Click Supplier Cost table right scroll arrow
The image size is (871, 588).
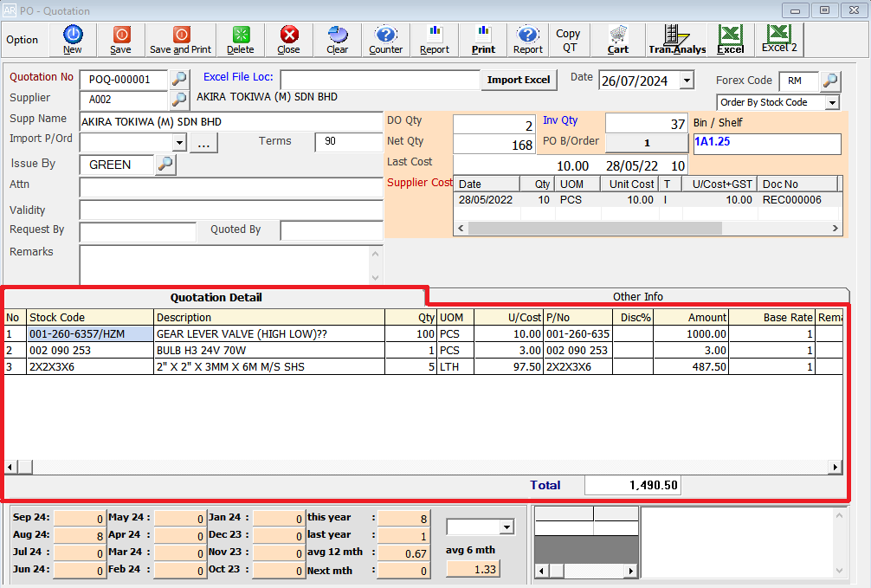click(835, 228)
